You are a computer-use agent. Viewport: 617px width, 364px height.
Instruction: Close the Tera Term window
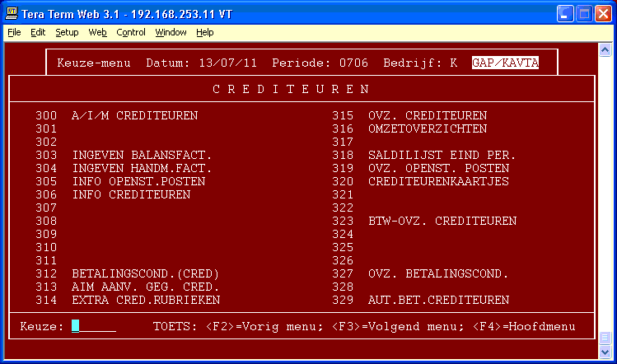coord(602,13)
